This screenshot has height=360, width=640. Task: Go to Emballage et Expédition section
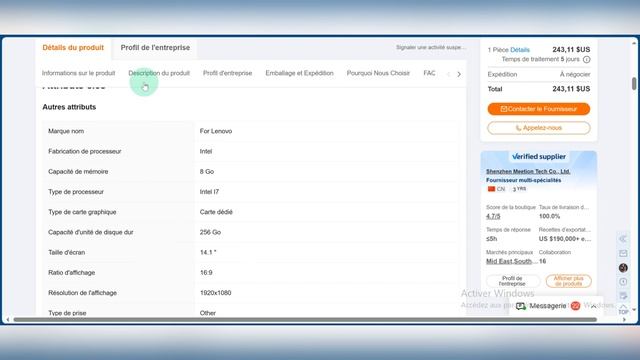coord(299,73)
